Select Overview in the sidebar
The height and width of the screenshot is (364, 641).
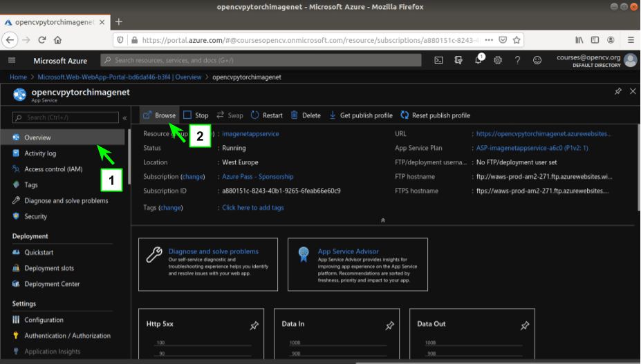[62, 137]
